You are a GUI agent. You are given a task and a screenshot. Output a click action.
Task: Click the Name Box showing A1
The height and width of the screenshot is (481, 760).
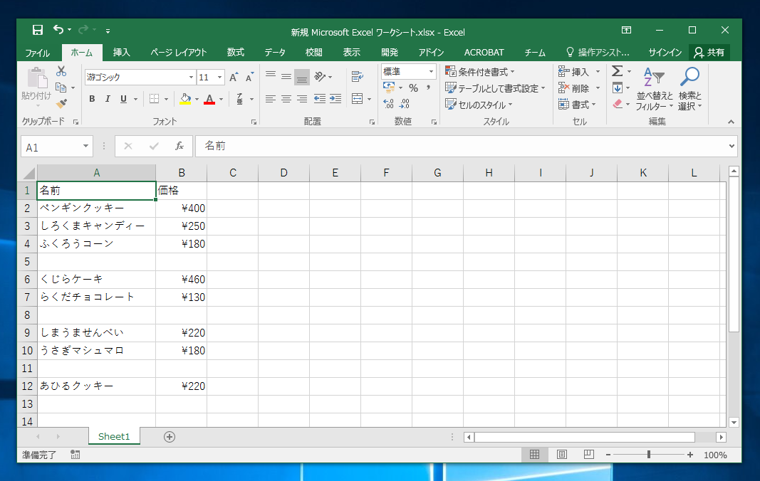click(x=57, y=147)
